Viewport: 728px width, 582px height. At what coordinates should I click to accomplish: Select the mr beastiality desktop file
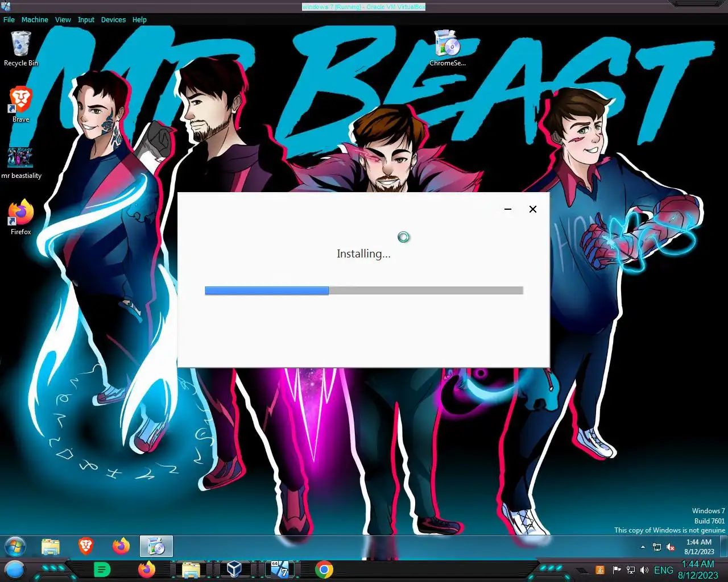(21, 162)
